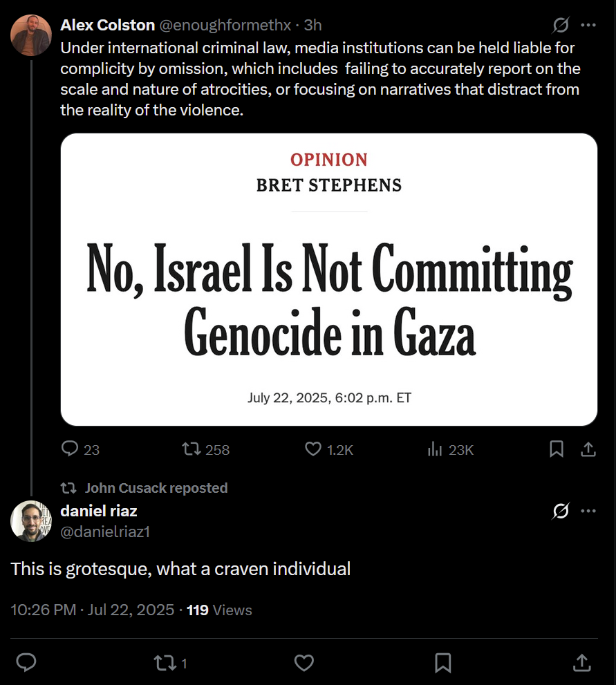Open the Bret Stephens opinion article image

click(329, 279)
